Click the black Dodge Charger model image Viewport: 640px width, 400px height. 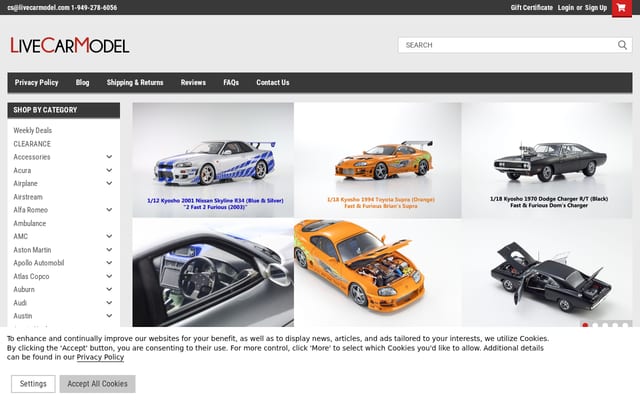[547, 160]
